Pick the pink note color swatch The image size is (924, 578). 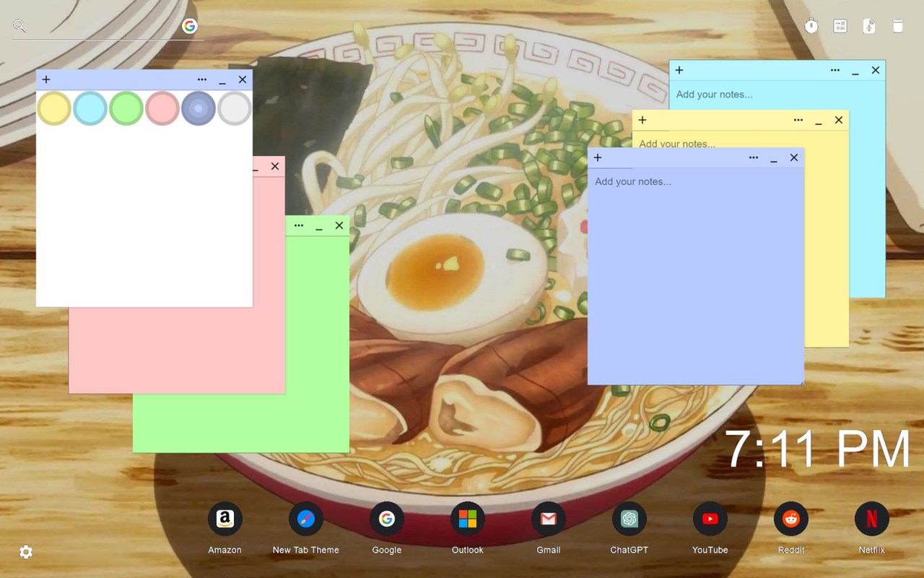click(162, 108)
